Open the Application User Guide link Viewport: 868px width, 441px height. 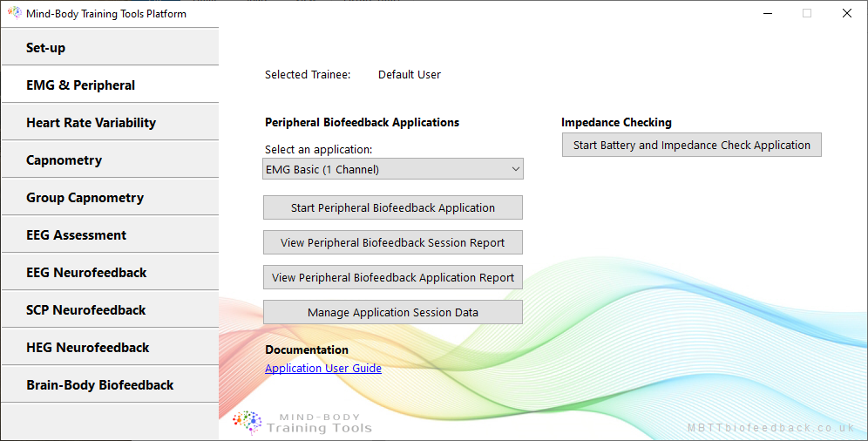323,368
